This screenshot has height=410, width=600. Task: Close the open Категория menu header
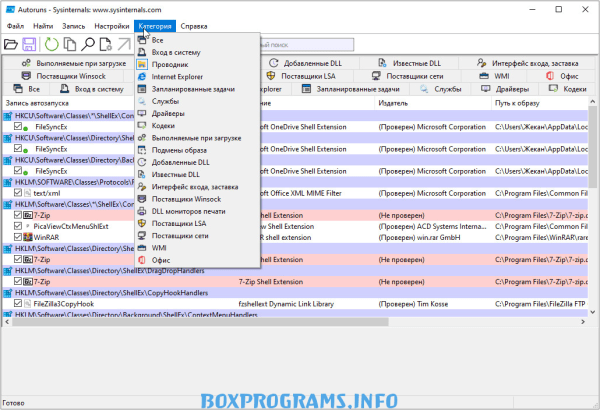point(155,26)
